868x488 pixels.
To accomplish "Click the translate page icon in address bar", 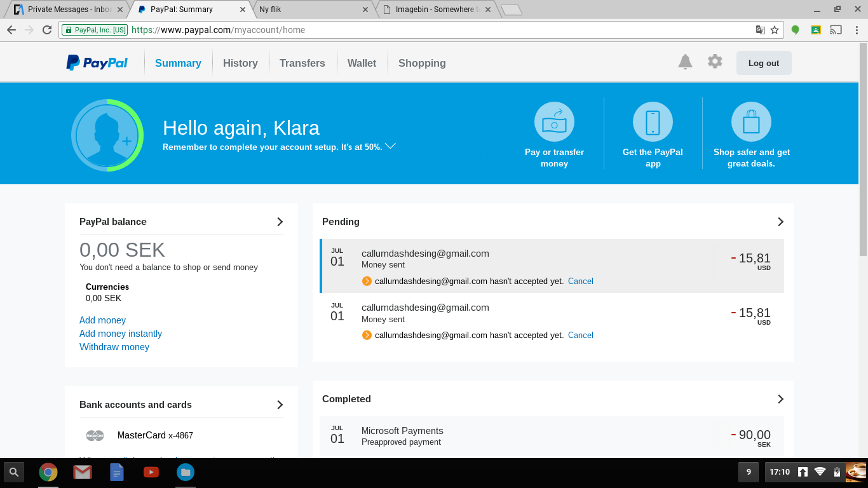I will click(x=760, y=30).
